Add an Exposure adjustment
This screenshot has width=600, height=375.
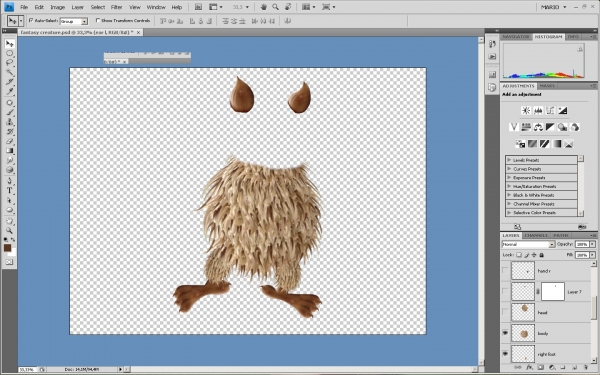[562, 111]
